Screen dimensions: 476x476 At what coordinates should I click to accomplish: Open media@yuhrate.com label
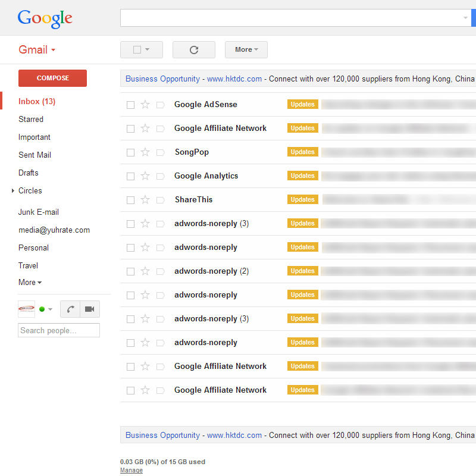54,230
